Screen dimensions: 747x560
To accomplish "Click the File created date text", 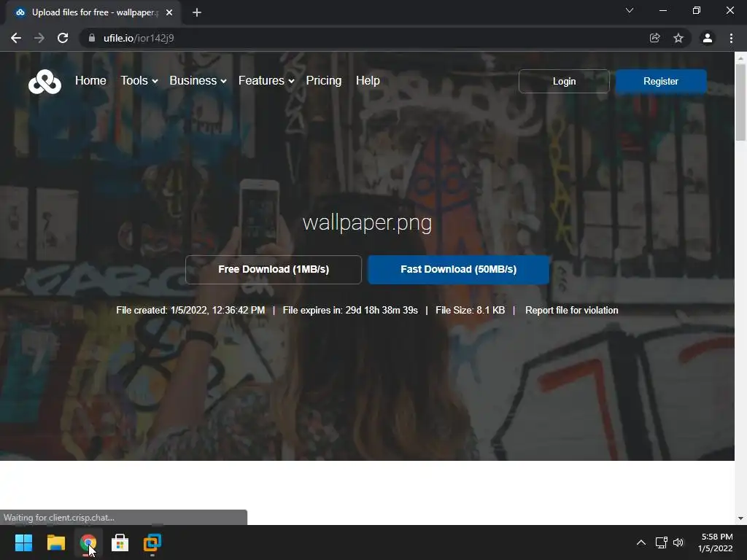I will (190, 311).
